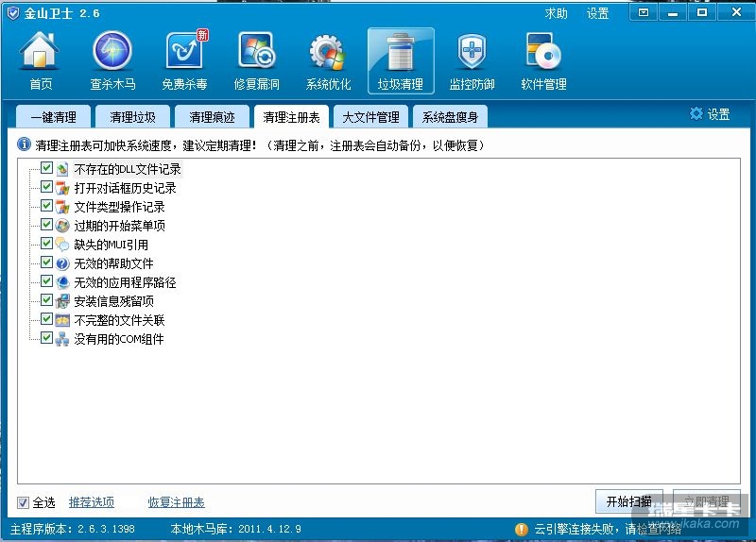Toggle the 全选 select-all checkbox

click(23, 502)
